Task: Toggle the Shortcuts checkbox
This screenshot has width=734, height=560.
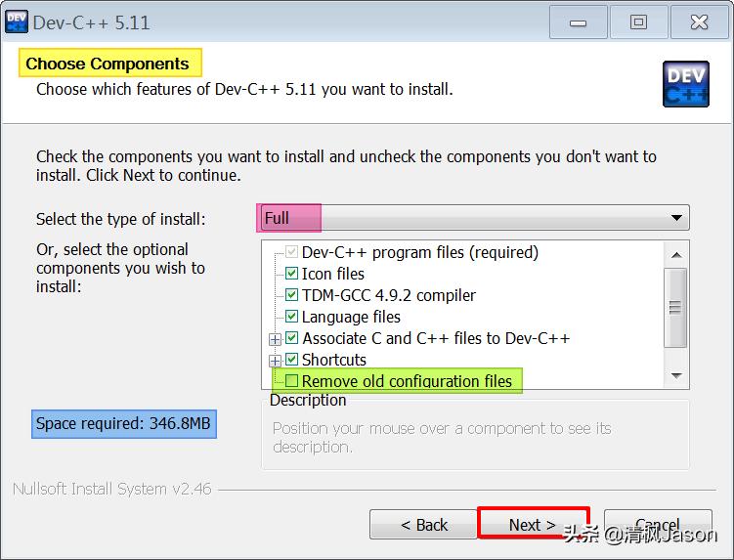Action: [291, 360]
